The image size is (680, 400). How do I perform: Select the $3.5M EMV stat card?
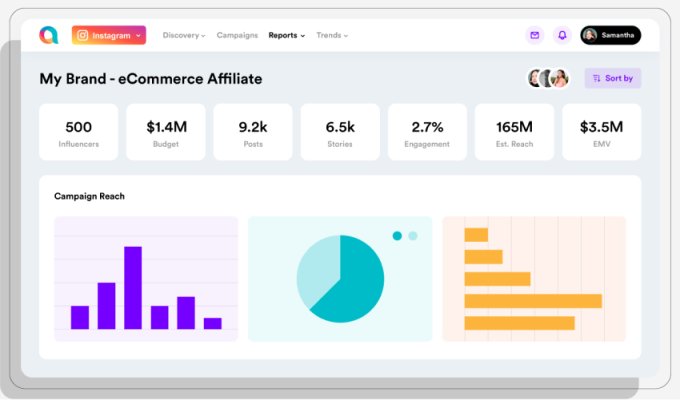coord(601,132)
